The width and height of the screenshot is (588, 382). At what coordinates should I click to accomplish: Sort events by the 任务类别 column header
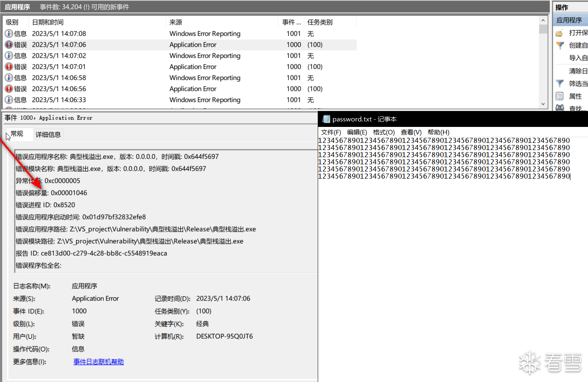coord(330,22)
